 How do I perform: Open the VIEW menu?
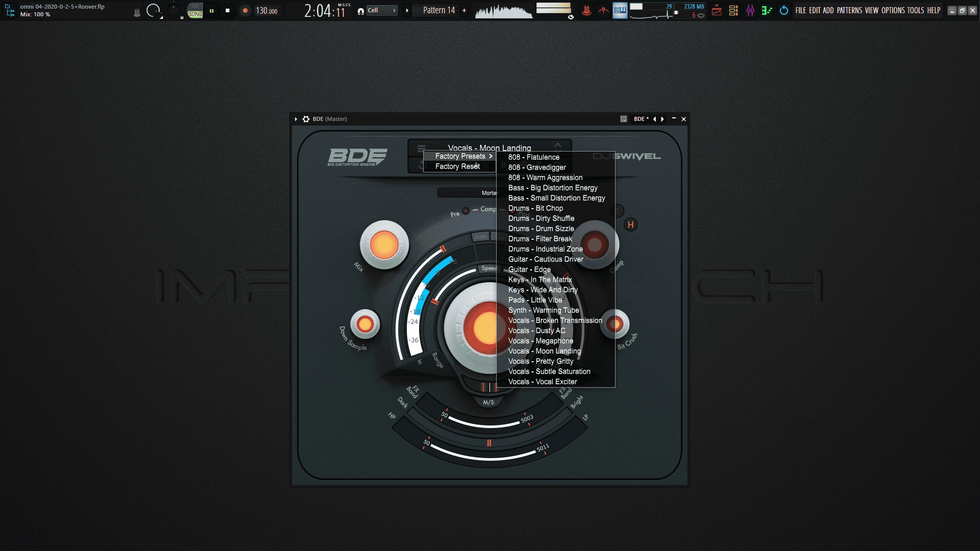coord(872,10)
